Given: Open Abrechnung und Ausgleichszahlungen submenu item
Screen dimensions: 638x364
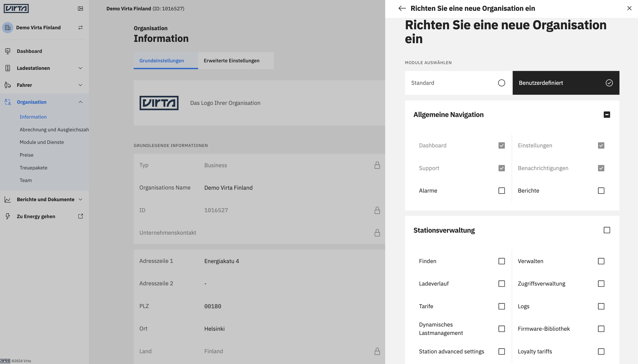Looking at the screenshot, I should (x=54, y=130).
